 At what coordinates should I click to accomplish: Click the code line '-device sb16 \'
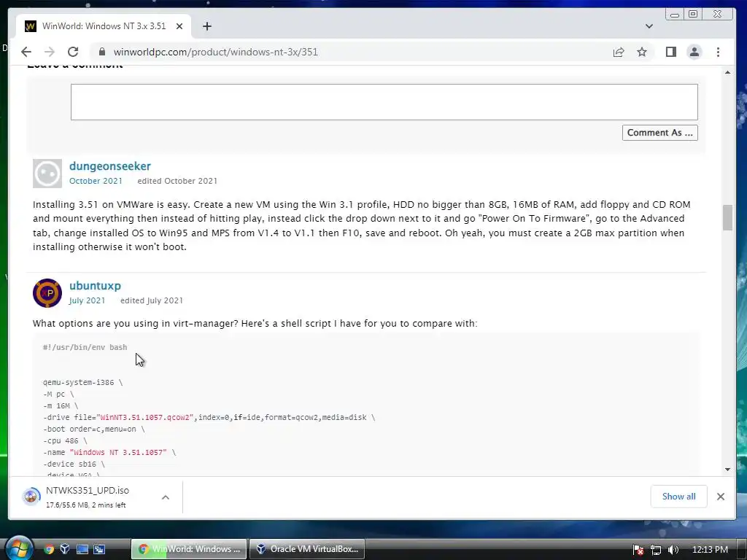[x=74, y=464]
